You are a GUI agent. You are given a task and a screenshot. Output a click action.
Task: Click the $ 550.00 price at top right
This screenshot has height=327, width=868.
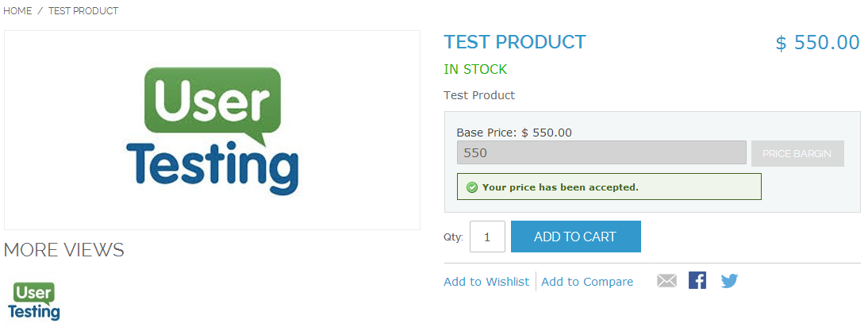coord(817,43)
